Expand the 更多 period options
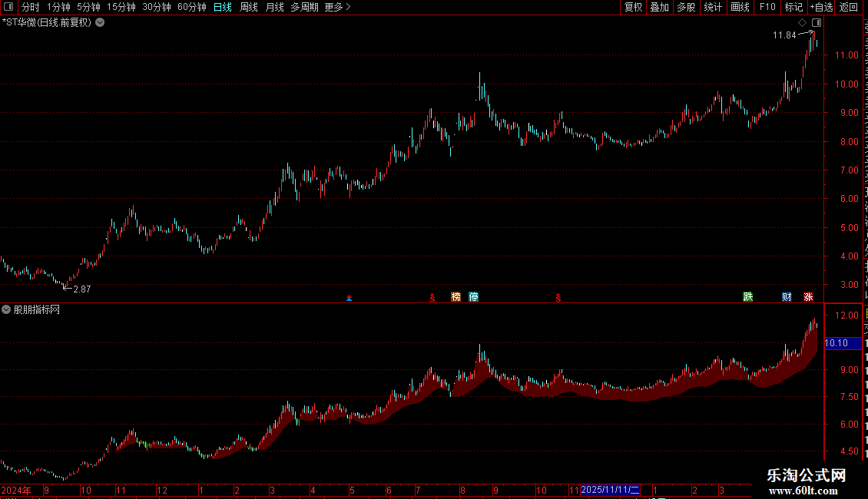The image size is (868, 499). [337, 7]
